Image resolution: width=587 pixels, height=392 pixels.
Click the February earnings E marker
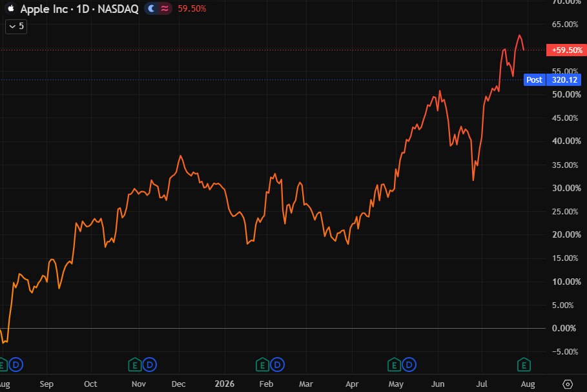(262, 365)
